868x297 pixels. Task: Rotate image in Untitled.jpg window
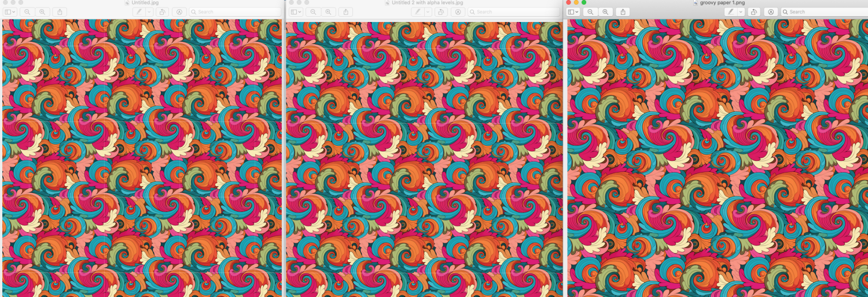tap(162, 12)
